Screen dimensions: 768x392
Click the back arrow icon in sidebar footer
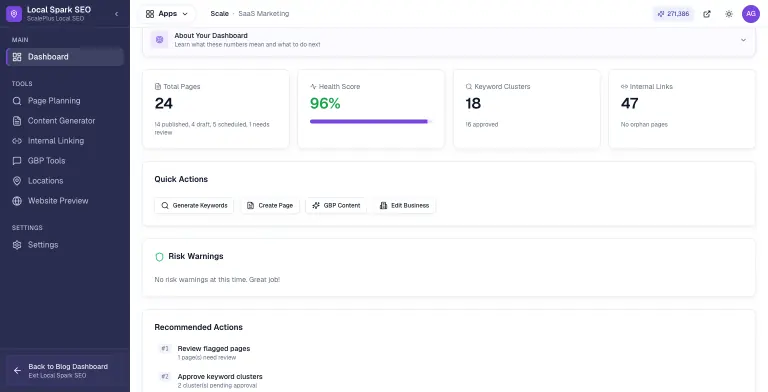pyautogui.click(x=17, y=371)
